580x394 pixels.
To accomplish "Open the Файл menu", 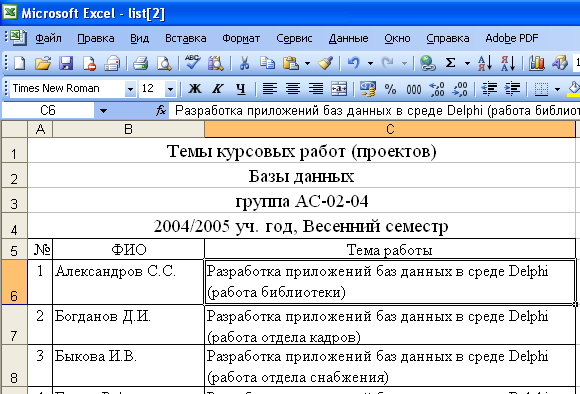I will pyautogui.click(x=48, y=38).
